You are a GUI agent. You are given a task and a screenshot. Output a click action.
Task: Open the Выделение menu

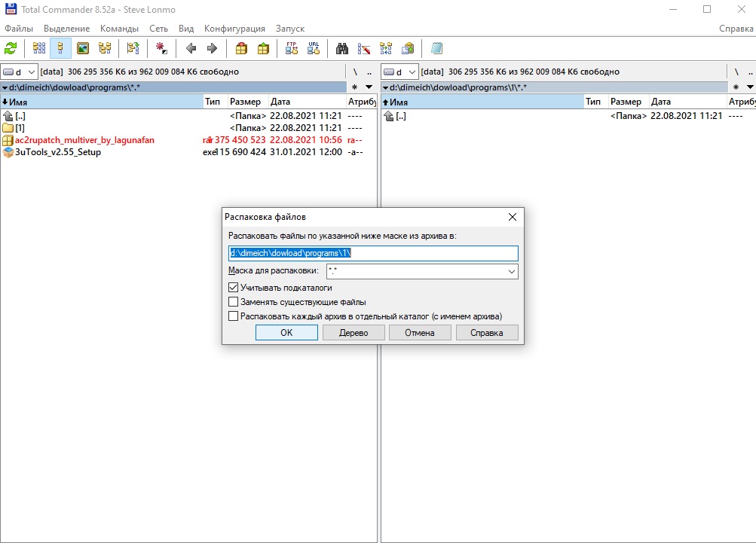(x=66, y=29)
